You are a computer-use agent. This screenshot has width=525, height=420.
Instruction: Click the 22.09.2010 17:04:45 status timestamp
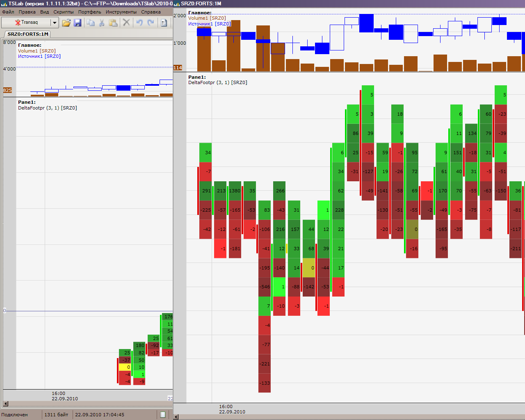[x=100, y=415]
